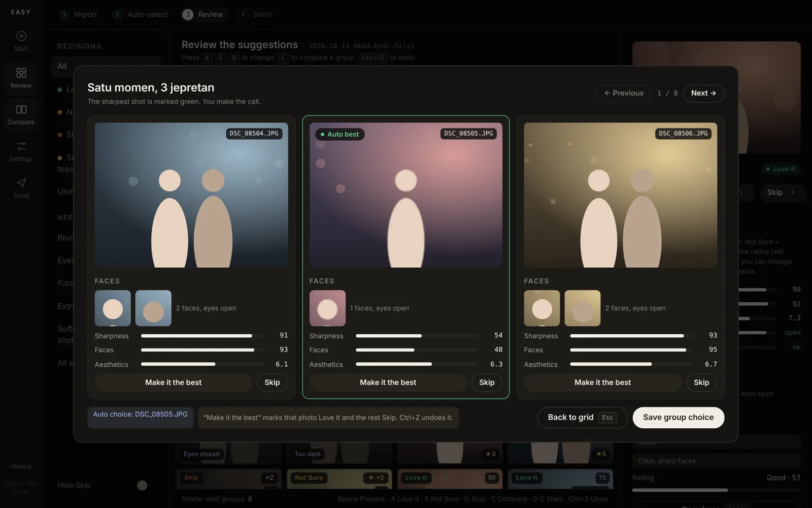The image size is (812, 508).
Task: Make DSC_08505.JPG the best
Action: [x=388, y=383]
